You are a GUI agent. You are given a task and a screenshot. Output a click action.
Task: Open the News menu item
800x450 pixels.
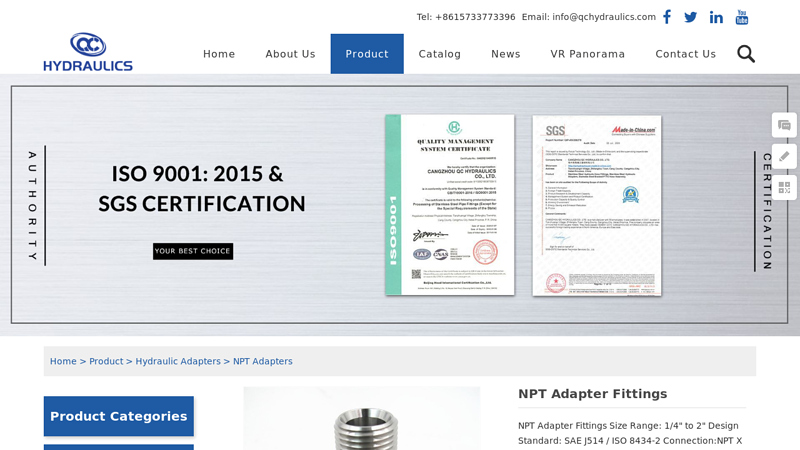click(x=506, y=54)
